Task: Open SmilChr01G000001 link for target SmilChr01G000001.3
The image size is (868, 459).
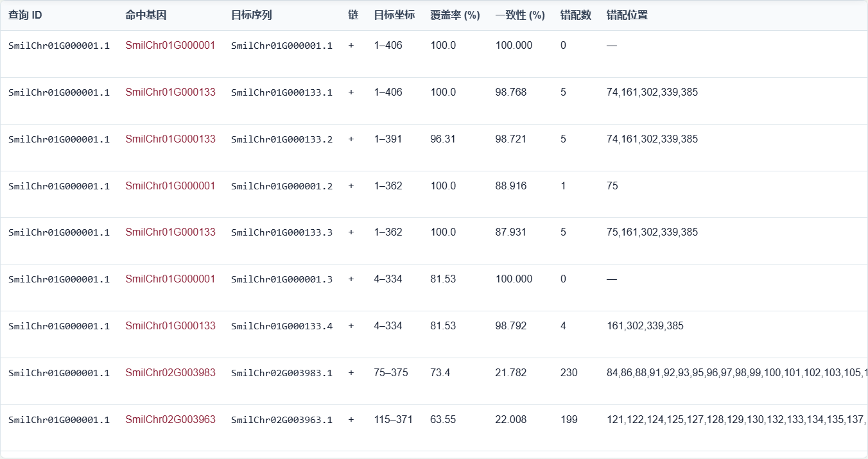Action: pos(170,279)
